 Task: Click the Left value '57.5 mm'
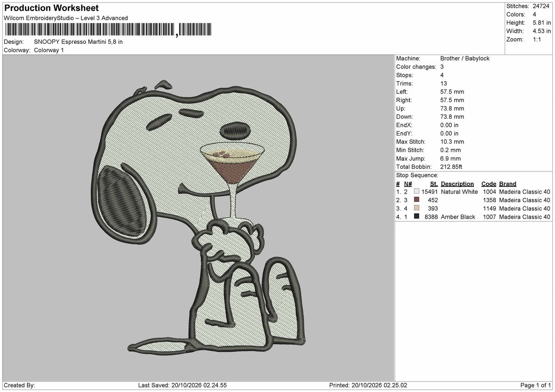tap(452, 92)
